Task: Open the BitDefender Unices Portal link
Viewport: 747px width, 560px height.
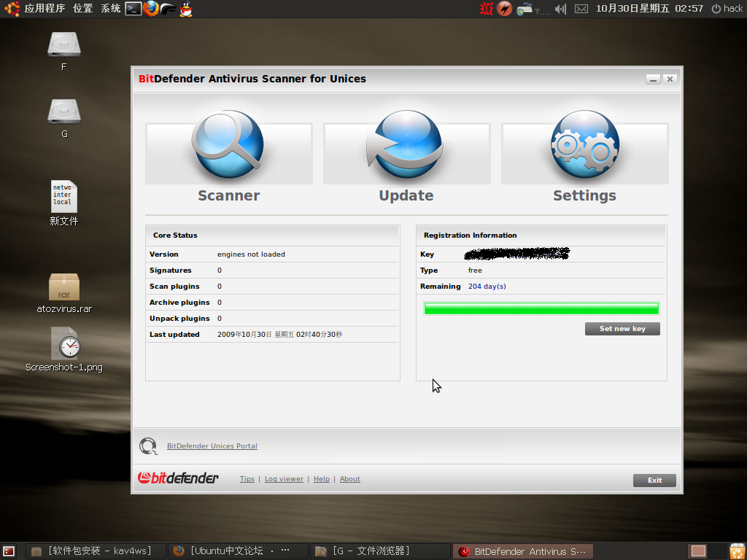Action: click(212, 446)
